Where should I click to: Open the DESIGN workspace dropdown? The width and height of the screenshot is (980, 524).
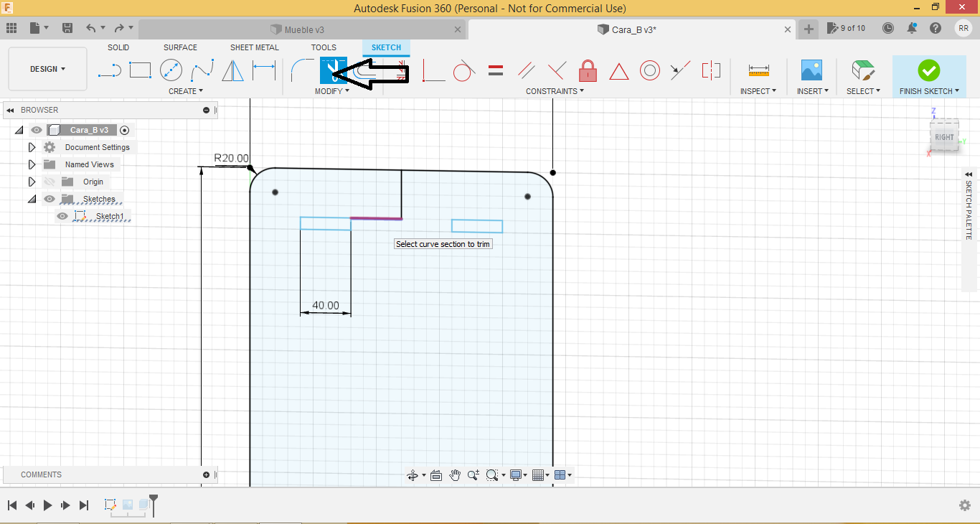[47, 69]
